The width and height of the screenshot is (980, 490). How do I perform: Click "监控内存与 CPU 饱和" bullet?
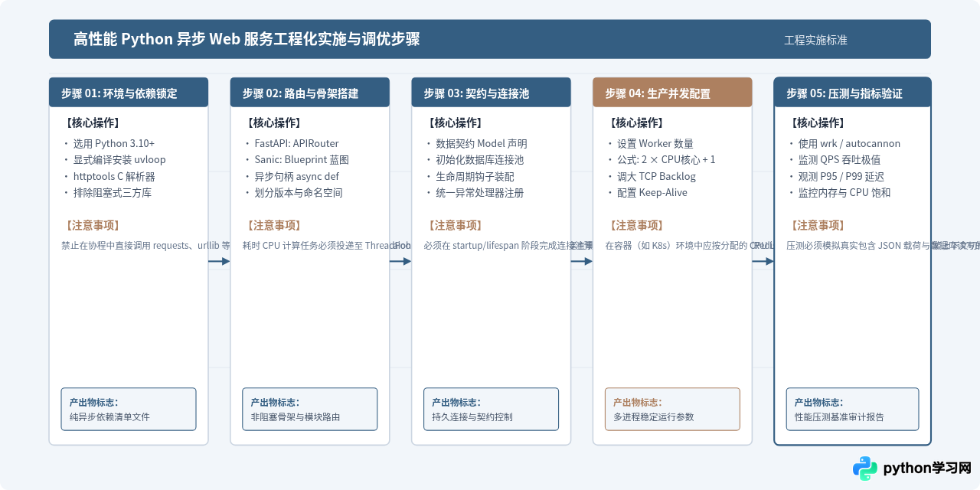coord(844,192)
